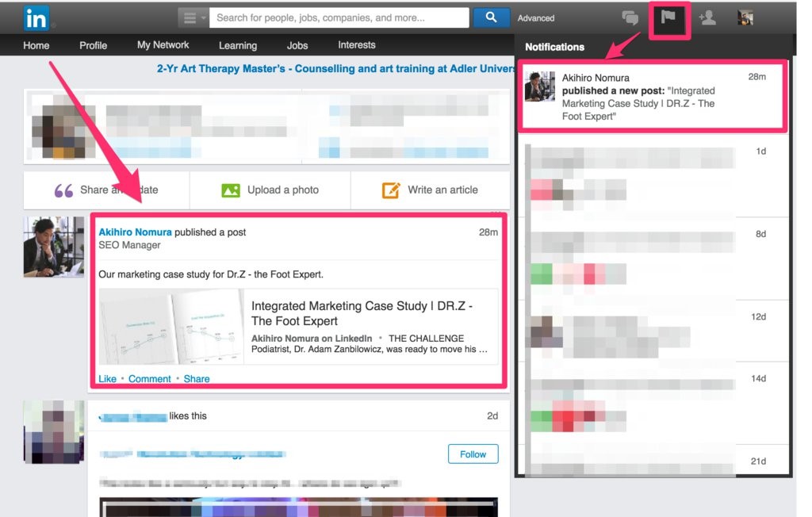This screenshot has width=812, height=517.
Task: Open the Learning menu item
Action: pos(238,45)
